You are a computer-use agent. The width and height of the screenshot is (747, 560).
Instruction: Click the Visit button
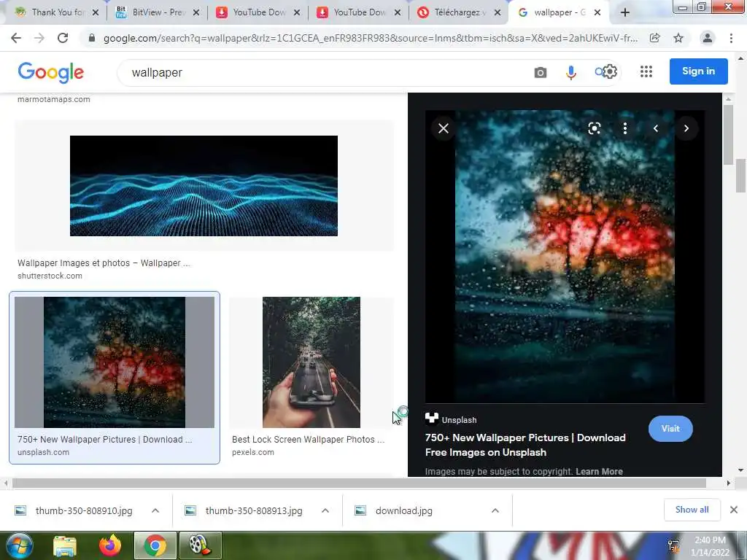(670, 429)
